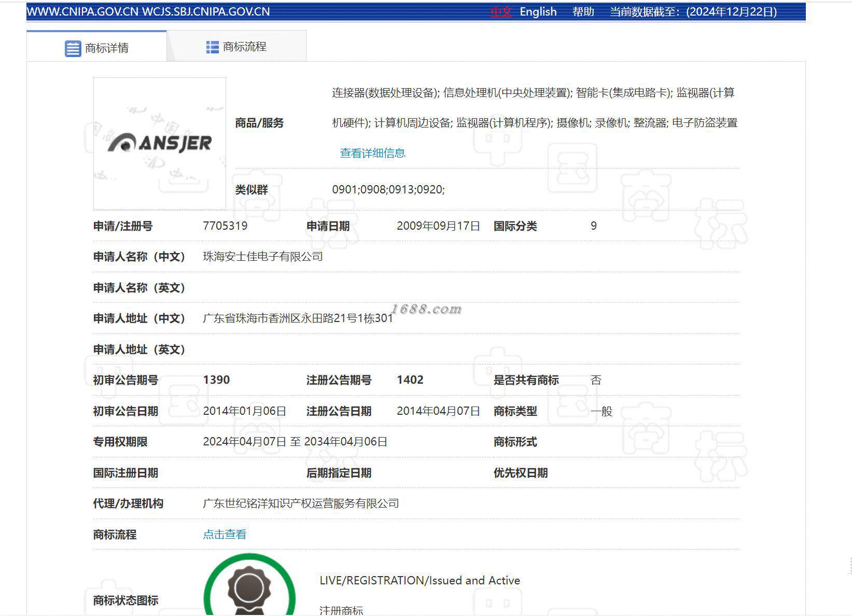The width and height of the screenshot is (852, 616).
Task: Click the 商标详情 document icon
Action: (x=73, y=48)
